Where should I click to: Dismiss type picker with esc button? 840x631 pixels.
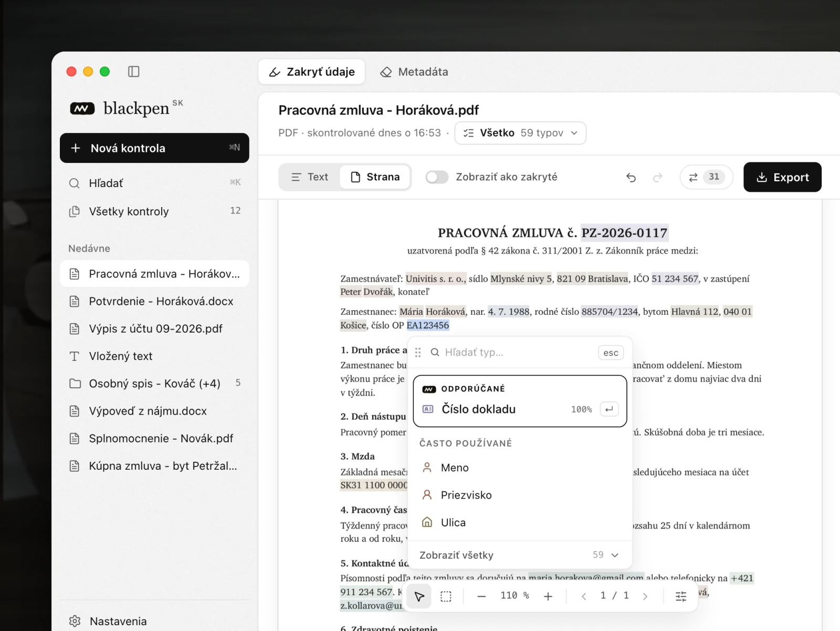pyautogui.click(x=611, y=353)
